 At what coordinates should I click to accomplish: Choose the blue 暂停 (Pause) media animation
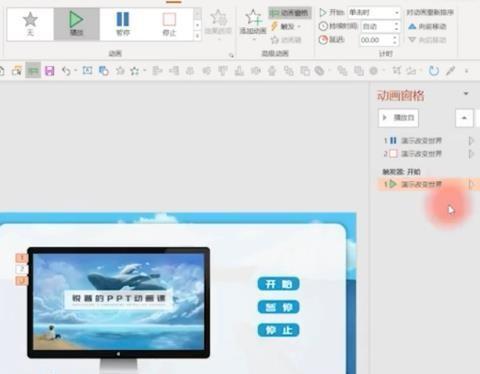tap(123, 24)
